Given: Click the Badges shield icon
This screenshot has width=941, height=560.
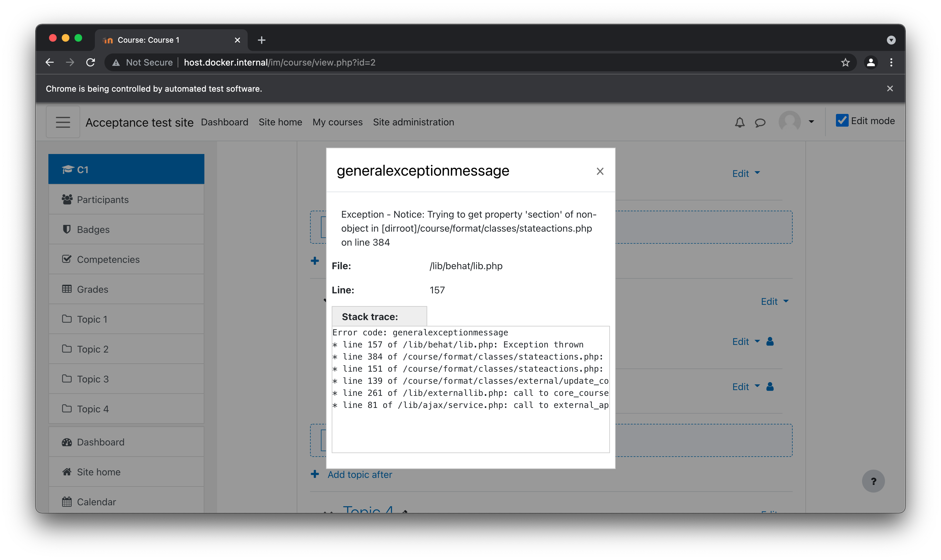Looking at the screenshot, I should pos(67,229).
